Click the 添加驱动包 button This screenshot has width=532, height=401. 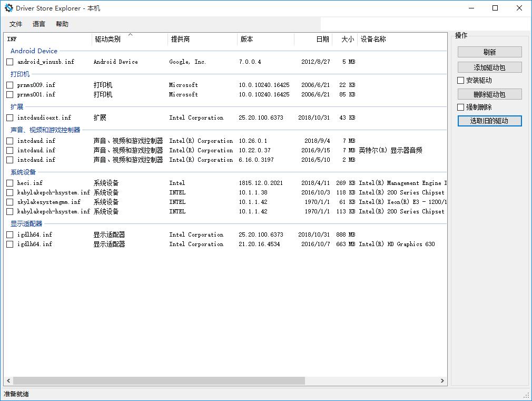click(489, 67)
